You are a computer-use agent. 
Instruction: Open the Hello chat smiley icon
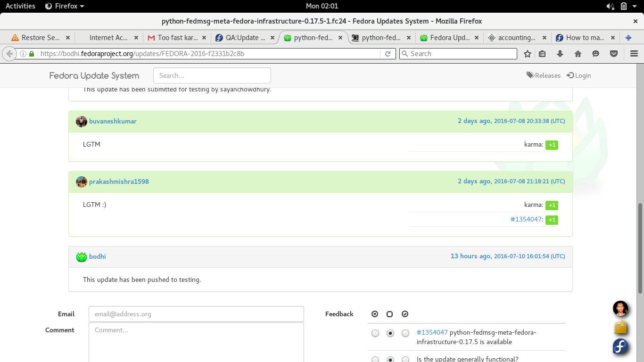(x=596, y=54)
